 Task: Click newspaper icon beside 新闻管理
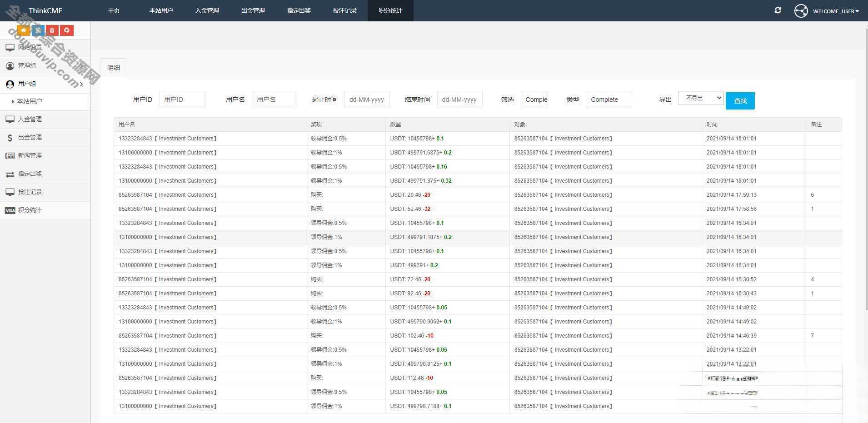(10, 155)
